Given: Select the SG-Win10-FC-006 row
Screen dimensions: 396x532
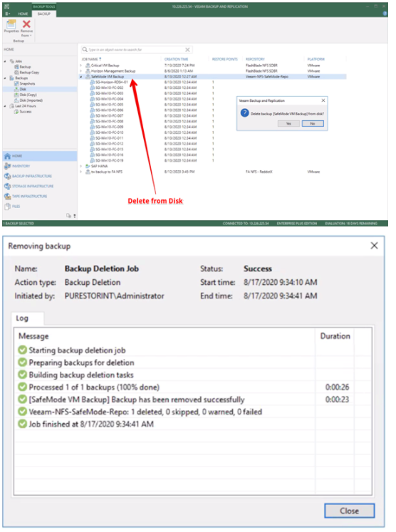Looking at the screenshot, I should [x=213, y=110].
